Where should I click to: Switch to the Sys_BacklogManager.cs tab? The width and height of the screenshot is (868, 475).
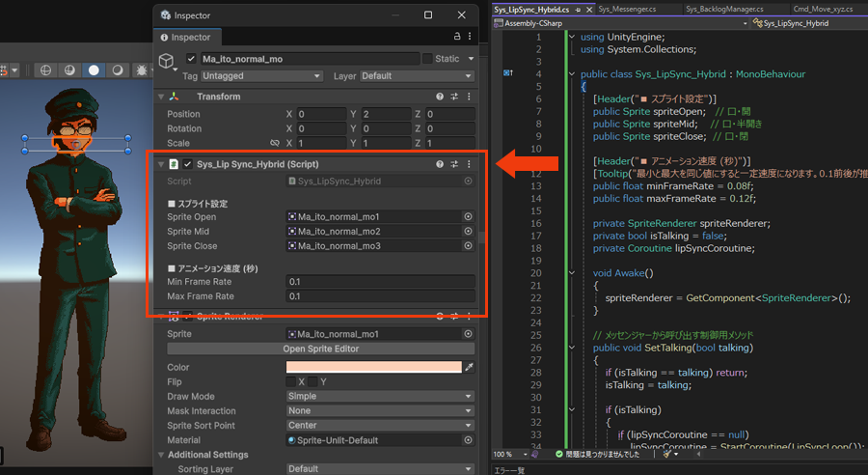pyautogui.click(x=723, y=9)
